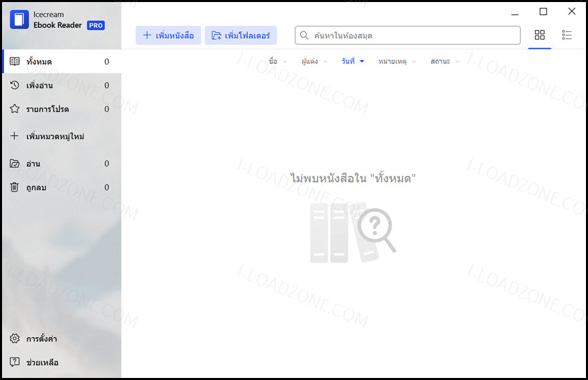Click the star icon beside รายการโปรด
The height and width of the screenshot is (380, 588).
click(15, 109)
